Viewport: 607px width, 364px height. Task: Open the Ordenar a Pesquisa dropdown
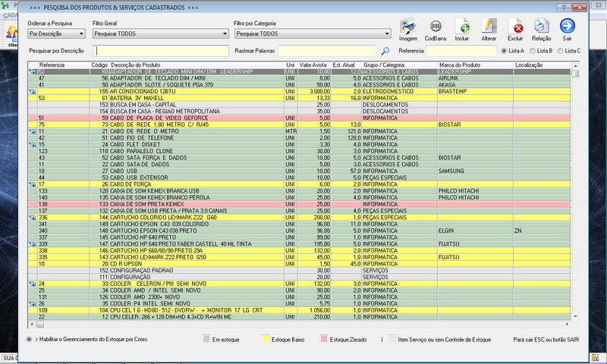[x=56, y=33]
